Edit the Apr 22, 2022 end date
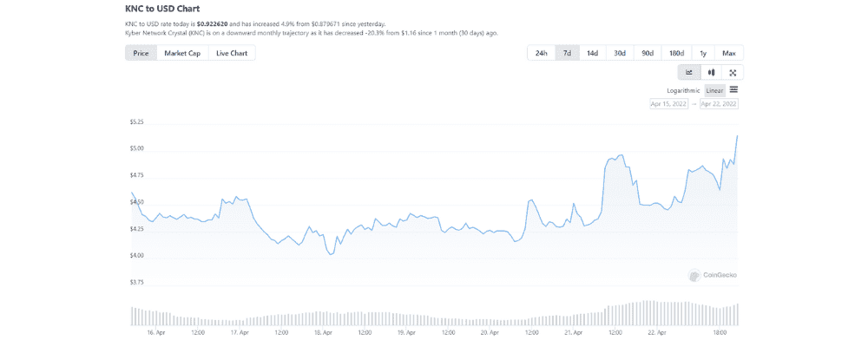Image resolution: width=868 pixels, height=347 pixels. point(719,104)
